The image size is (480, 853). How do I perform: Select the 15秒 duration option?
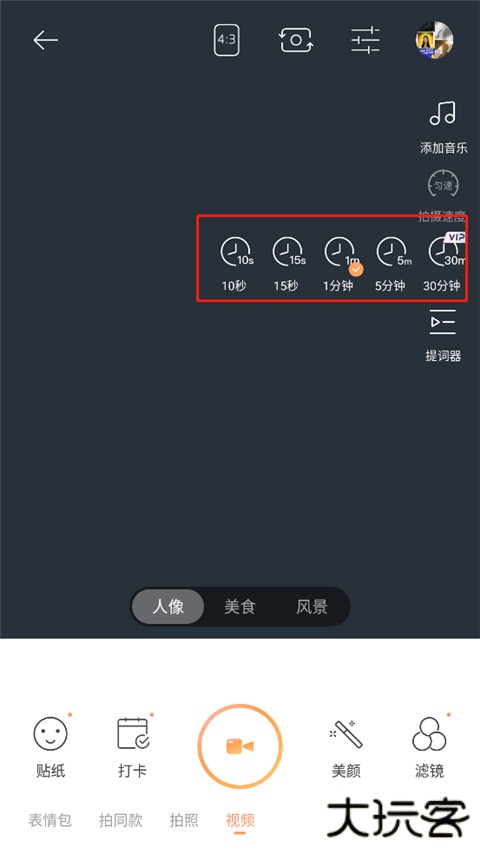click(288, 252)
